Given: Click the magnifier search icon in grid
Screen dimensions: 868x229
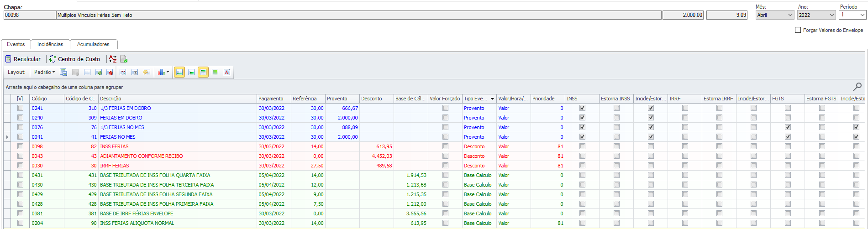Looking at the screenshot, I should [857, 87].
